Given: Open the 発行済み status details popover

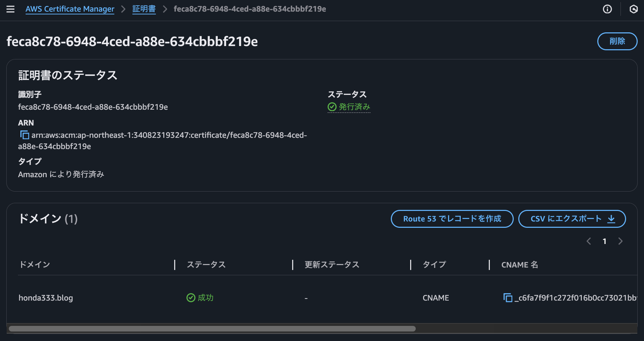Looking at the screenshot, I should pos(353,107).
